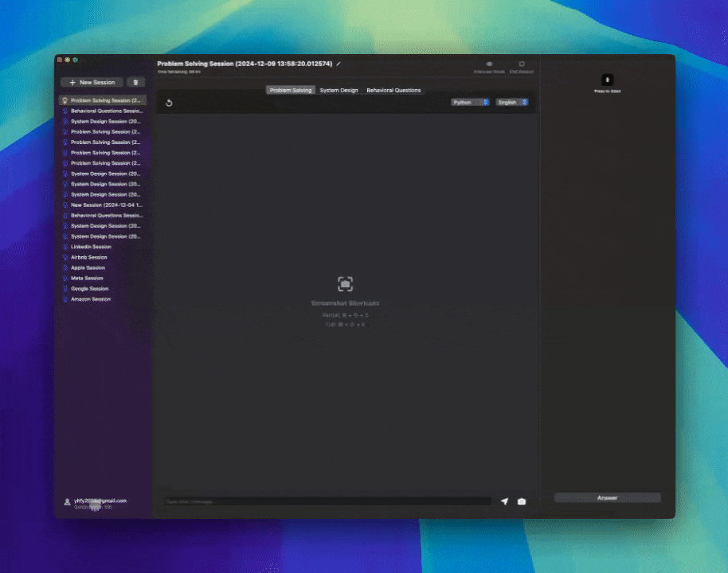Toggle Interview Mode with the eye icon
Viewport: 728px width, 573px height.
(x=488, y=63)
